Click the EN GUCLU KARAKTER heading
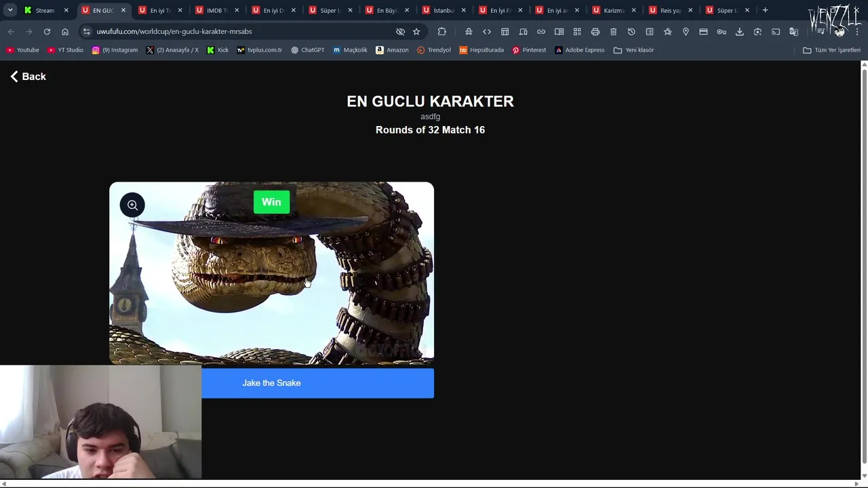Image resolution: width=868 pixels, height=488 pixels. [x=430, y=101]
